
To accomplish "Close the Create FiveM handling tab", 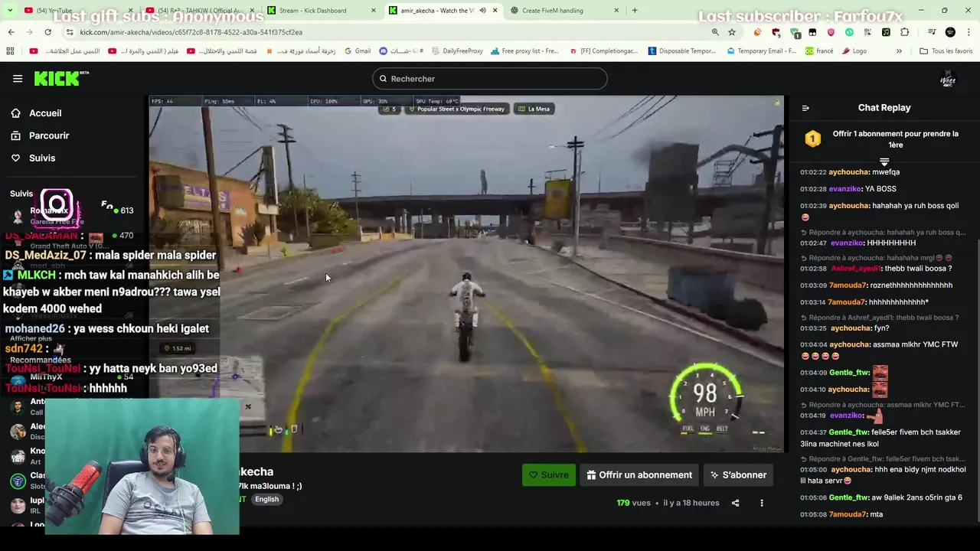I will click(x=616, y=11).
